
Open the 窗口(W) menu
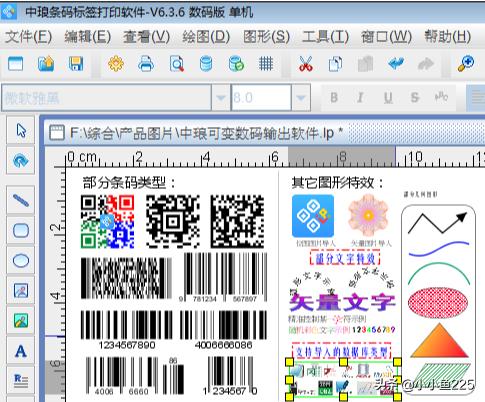387,37
